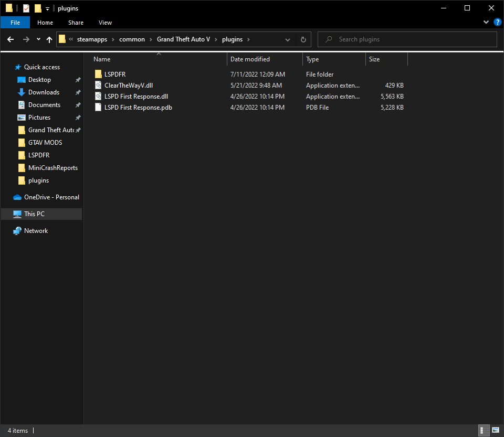Open Quick Access Toolbar customize dropdown
The image size is (504, 437).
pos(47,9)
